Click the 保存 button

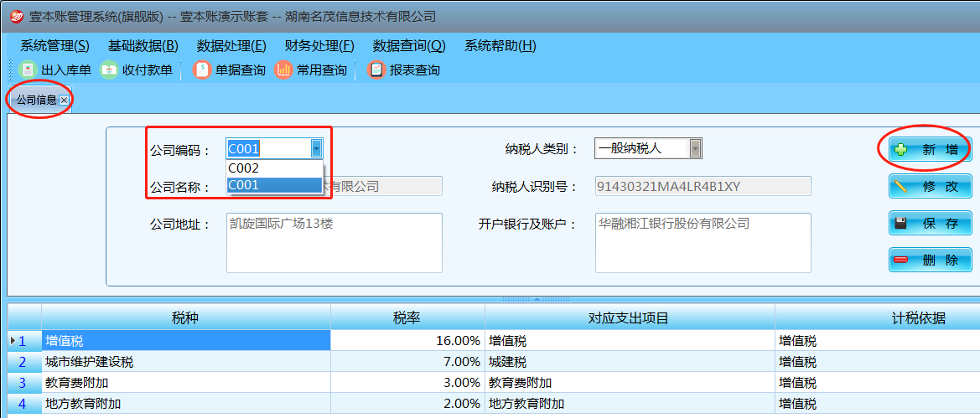click(930, 223)
